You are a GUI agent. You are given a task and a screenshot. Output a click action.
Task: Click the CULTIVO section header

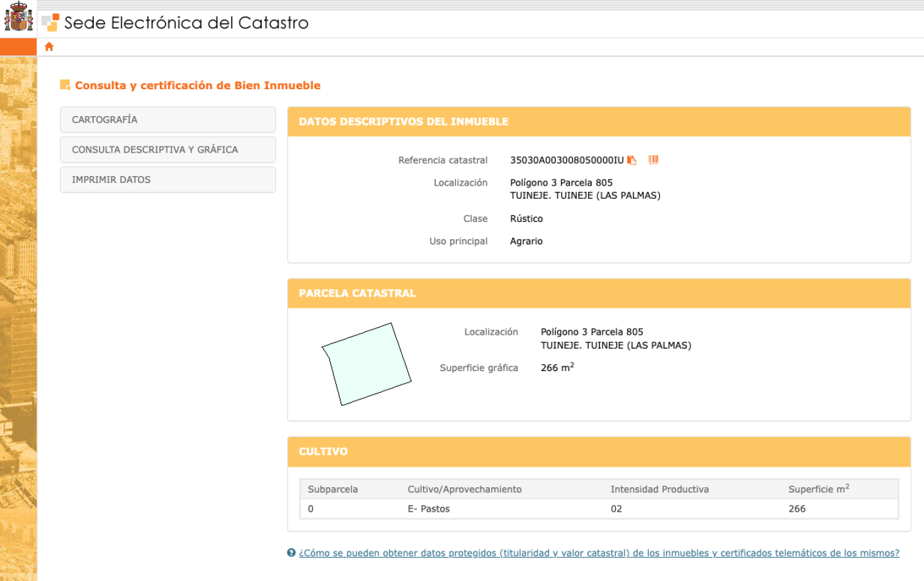click(323, 452)
